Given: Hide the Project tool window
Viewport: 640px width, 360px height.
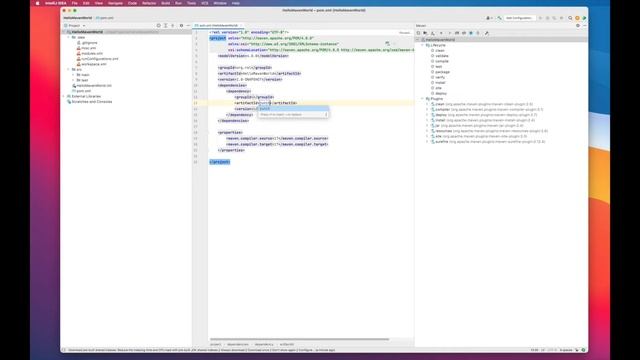Looking at the screenshot, I should 188,26.
